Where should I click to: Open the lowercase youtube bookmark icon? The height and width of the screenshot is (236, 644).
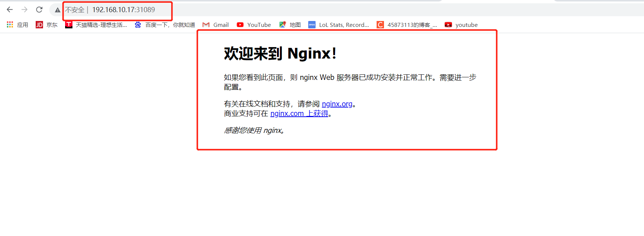pyautogui.click(x=448, y=25)
